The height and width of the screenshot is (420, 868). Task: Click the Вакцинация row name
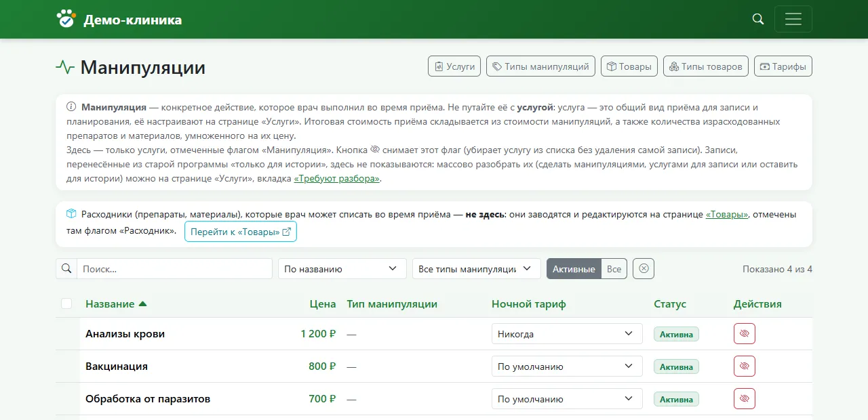coord(117,366)
